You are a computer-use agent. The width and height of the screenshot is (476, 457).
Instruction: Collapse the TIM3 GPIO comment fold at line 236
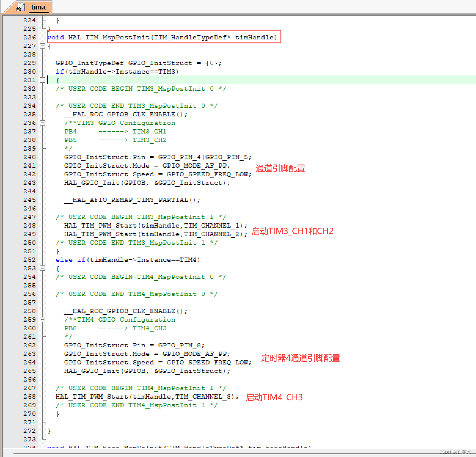[42, 123]
